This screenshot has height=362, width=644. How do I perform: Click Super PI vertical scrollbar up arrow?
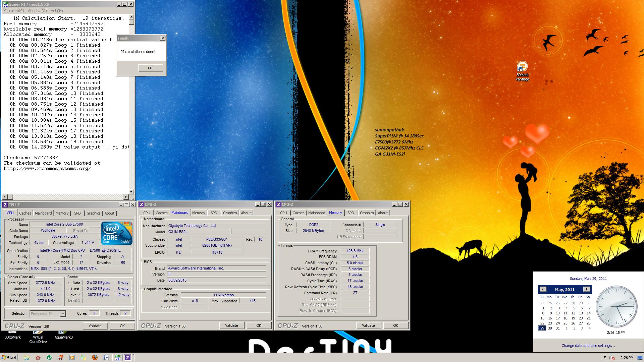click(131, 17)
